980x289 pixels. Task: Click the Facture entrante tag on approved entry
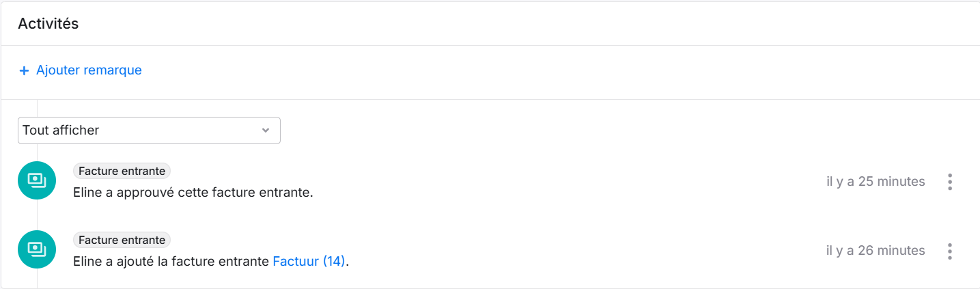(x=122, y=171)
